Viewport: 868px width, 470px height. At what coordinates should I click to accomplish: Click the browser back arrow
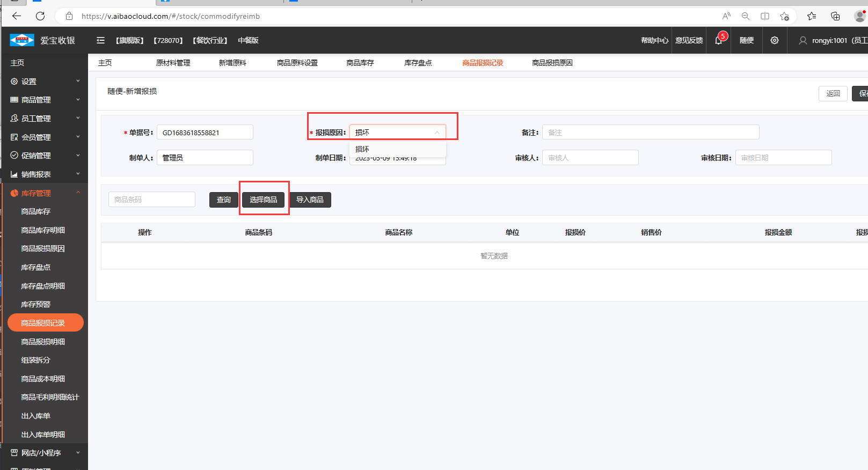pyautogui.click(x=17, y=16)
